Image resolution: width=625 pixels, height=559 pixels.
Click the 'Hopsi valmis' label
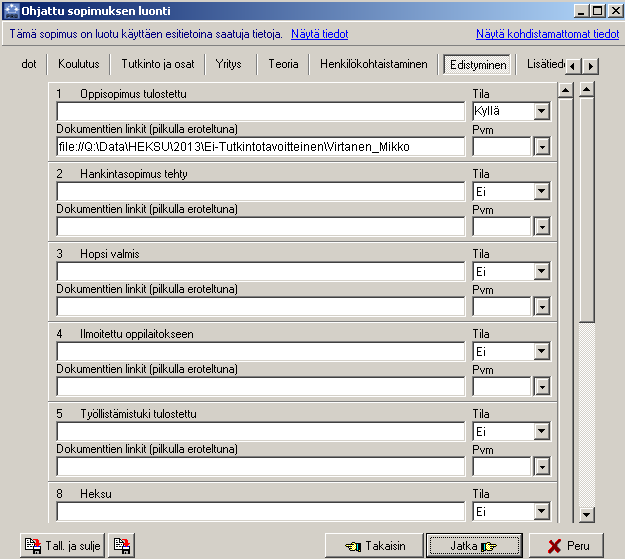pyautogui.click(x=110, y=254)
